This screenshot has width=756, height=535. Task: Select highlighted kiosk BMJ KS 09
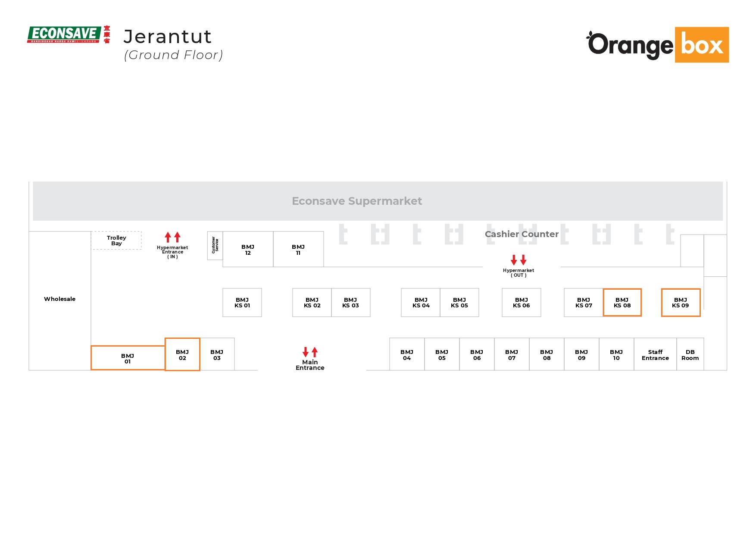pyautogui.click(x=681, y=303)
